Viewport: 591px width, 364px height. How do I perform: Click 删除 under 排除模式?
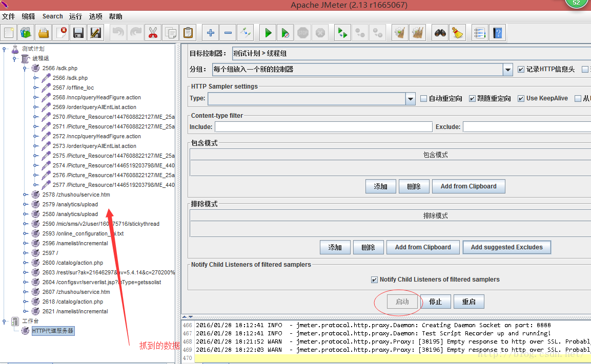(x=368, y=247)
